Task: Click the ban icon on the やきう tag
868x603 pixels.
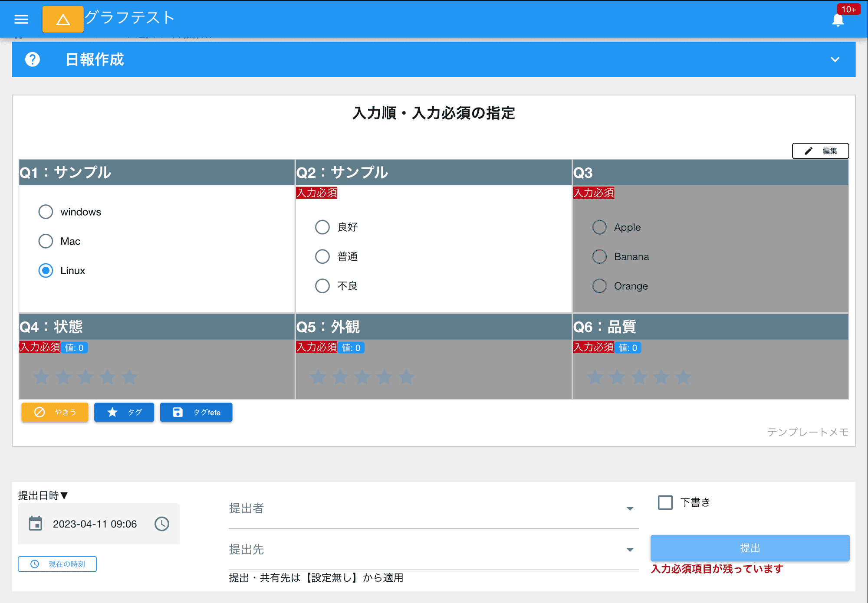Action: click(39, 412)
